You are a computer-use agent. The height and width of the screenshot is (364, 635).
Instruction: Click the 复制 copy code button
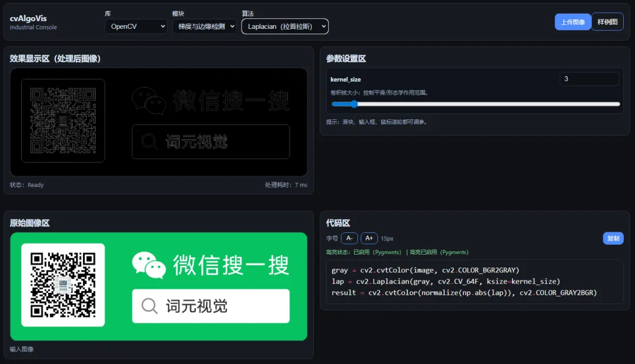click(613, 239)
